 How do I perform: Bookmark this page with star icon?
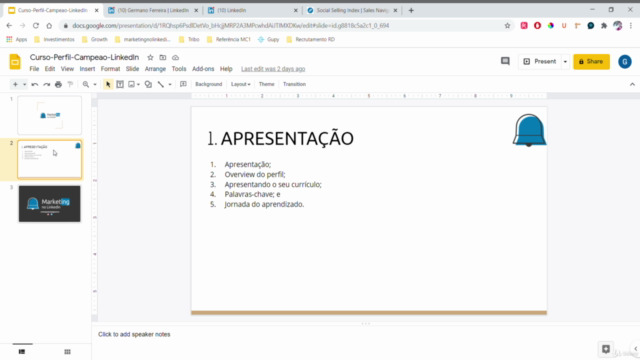click(x=507, y=25)
